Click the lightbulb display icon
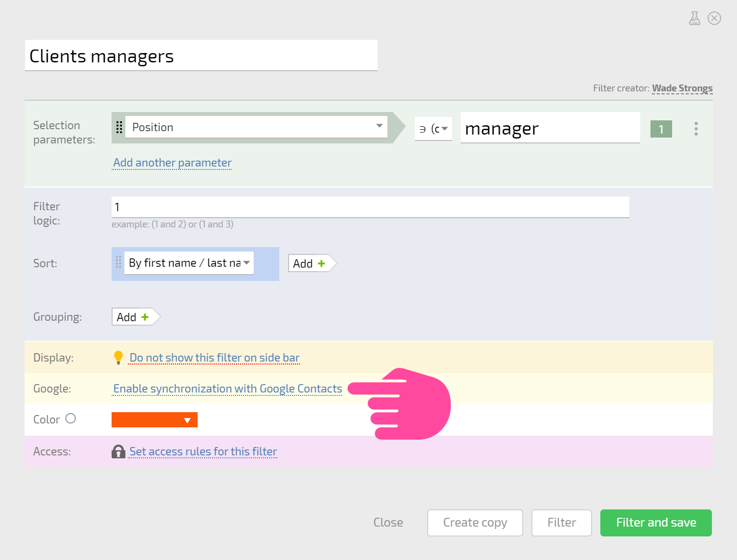This screenshot has height=560, width=737. pos(118,358)
